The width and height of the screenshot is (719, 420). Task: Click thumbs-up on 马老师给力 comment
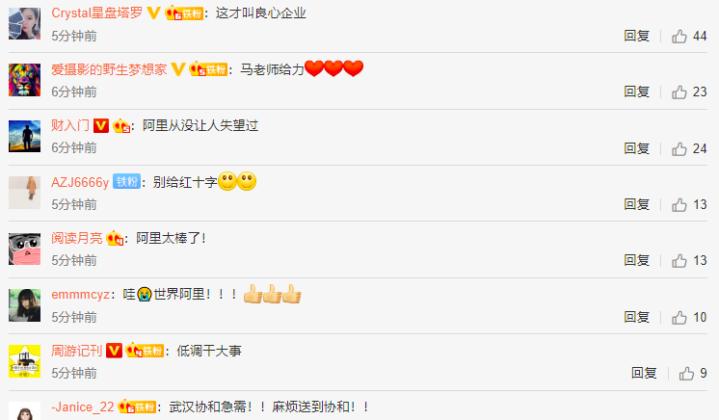point(679,92)
